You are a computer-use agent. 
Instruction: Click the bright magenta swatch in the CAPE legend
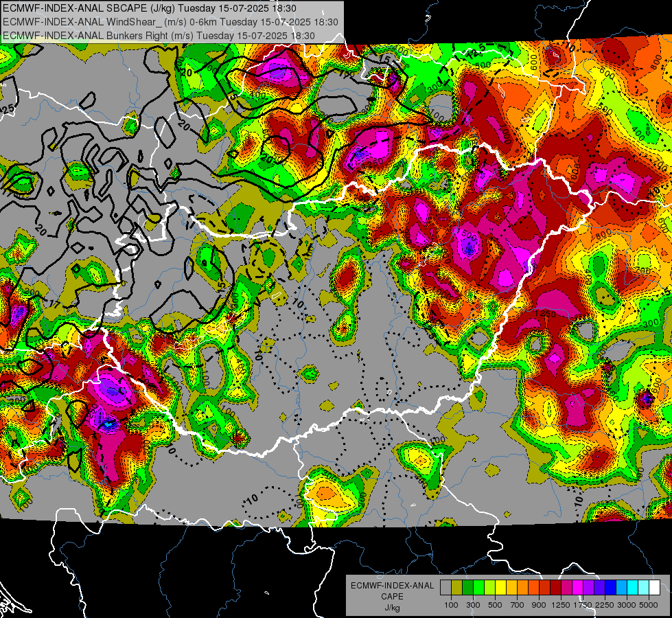tap(578, 587)
